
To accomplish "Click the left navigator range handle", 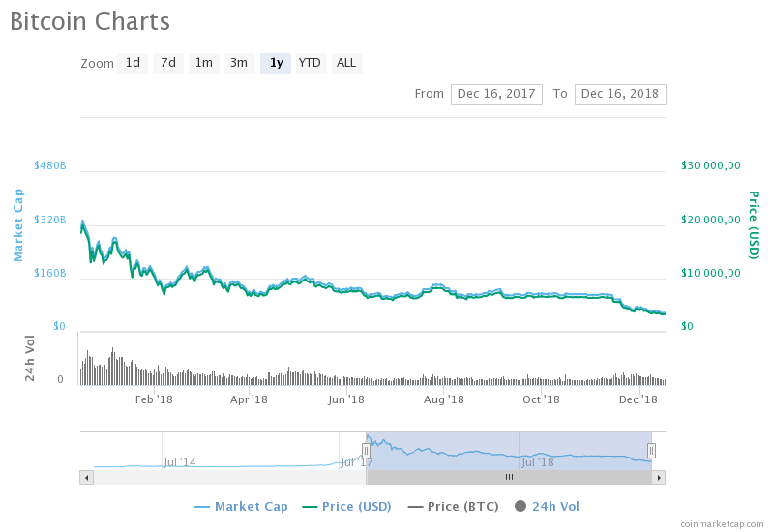I will pyautogui.click(x=366, y=450).
